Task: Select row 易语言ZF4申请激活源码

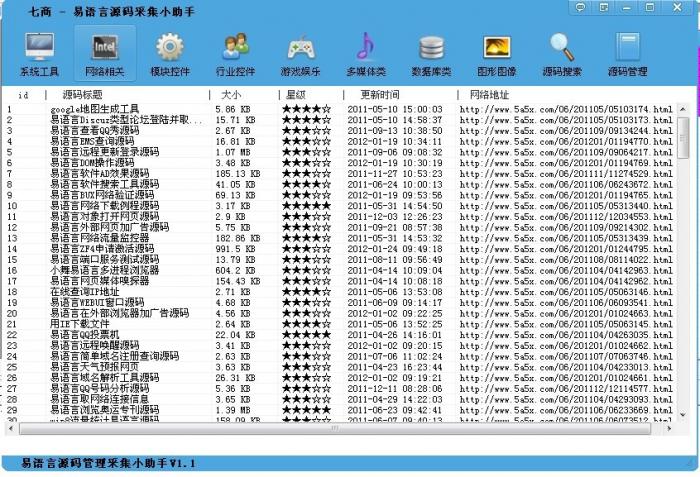Action: pyautogui.click(x=339, y=248)
